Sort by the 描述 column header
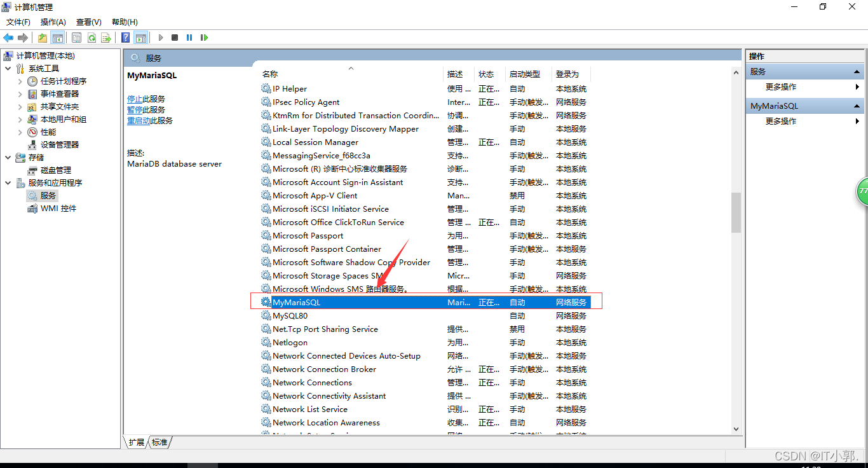This screenshot has height=468, width=868. coord(455,74)
